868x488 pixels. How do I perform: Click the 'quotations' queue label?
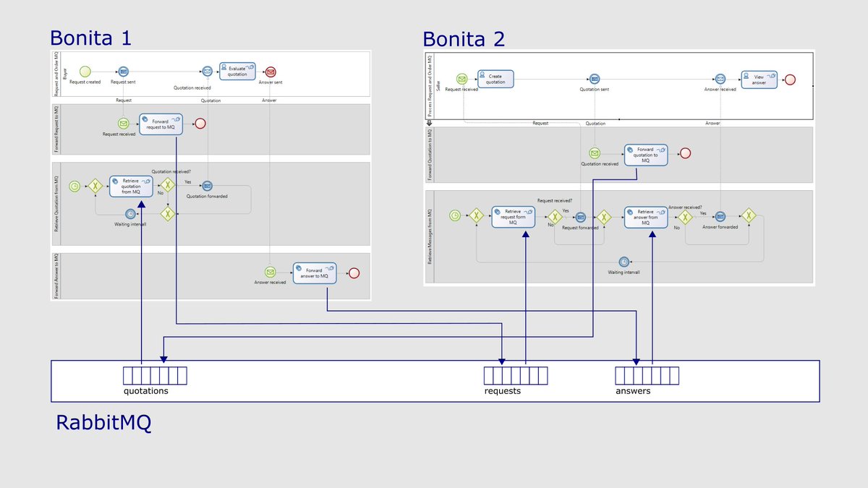(145, 391)
